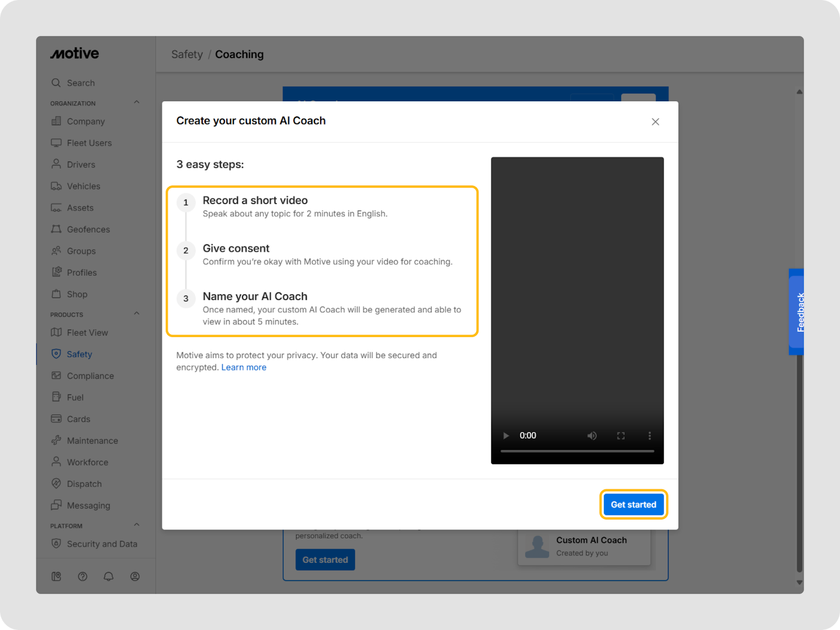Go to Compliance menu item
Viewport: 840px width, 630px height.
tap(90, 376)
